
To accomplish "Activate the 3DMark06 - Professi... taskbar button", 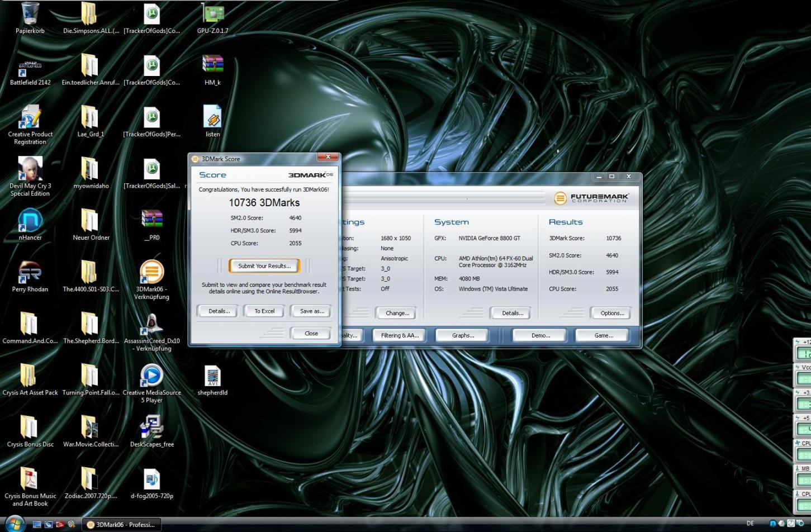I will (x=122, y=525).
